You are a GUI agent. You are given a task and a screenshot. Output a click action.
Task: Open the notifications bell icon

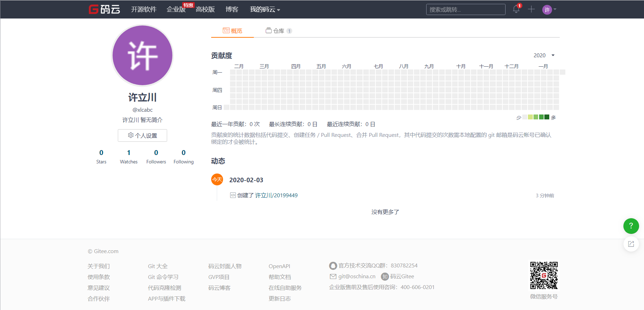point(516,9)
